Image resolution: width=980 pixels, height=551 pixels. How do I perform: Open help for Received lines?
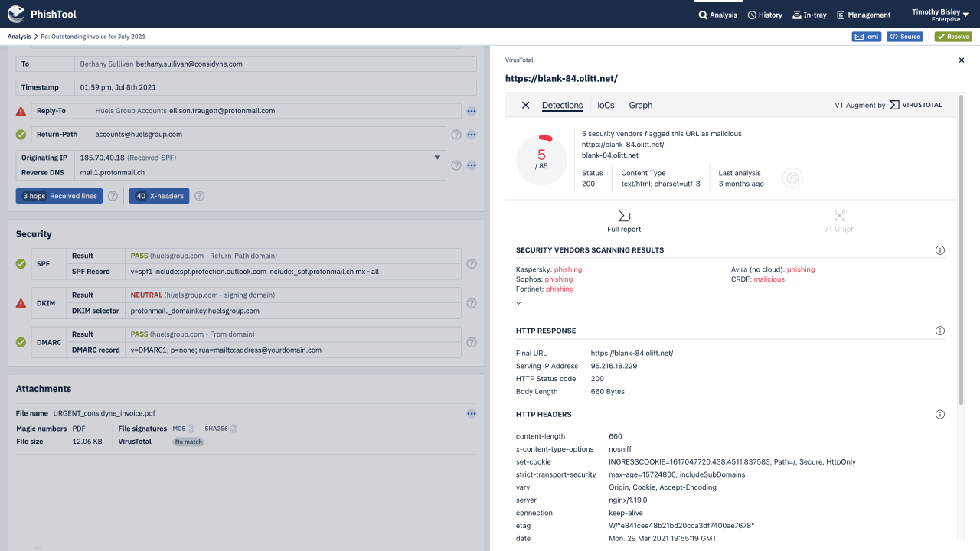click(x=113, y=196)
